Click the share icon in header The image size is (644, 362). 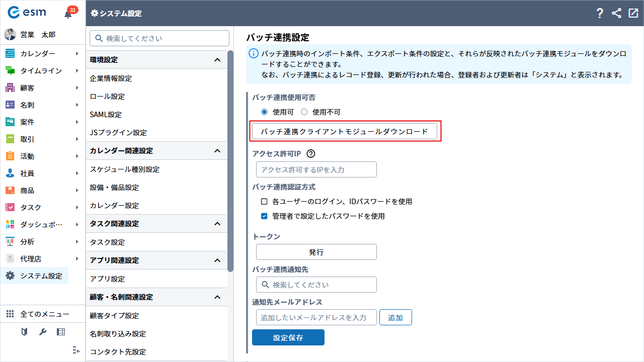click(x=616, y=14)
